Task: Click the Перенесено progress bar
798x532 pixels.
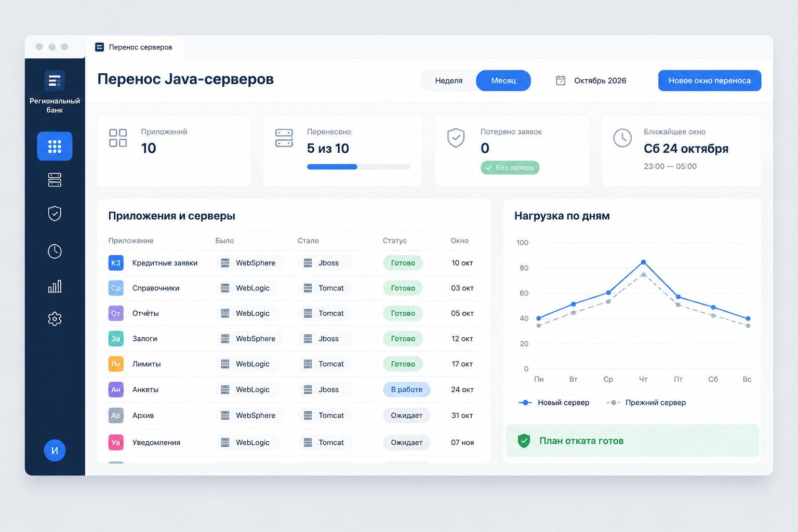Action: point(358,167)
